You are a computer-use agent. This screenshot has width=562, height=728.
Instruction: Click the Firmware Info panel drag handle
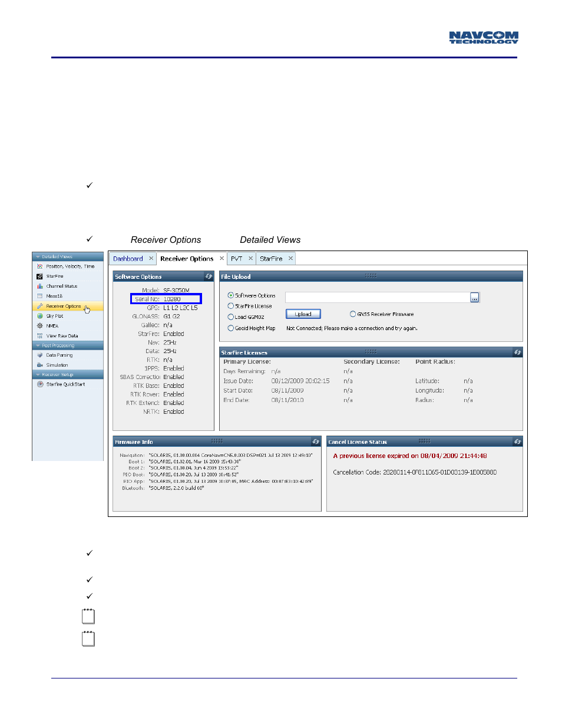(217, 440)
